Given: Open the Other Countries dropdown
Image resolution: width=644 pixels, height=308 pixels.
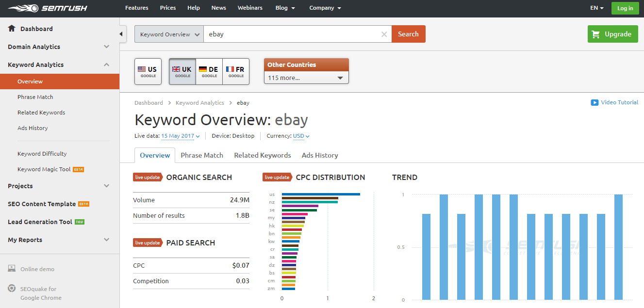Looking at the screenshot, I should coord(306,78).
